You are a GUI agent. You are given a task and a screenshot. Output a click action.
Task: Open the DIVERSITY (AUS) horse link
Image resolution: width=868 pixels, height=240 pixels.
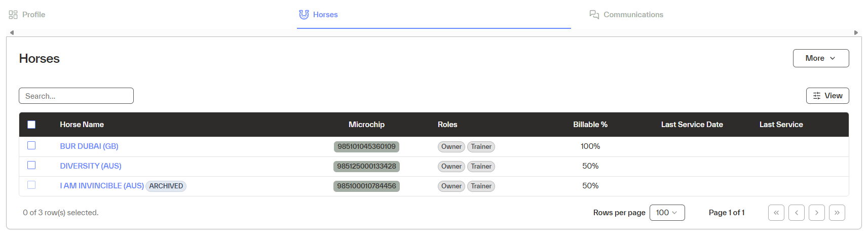coord(91,166)
